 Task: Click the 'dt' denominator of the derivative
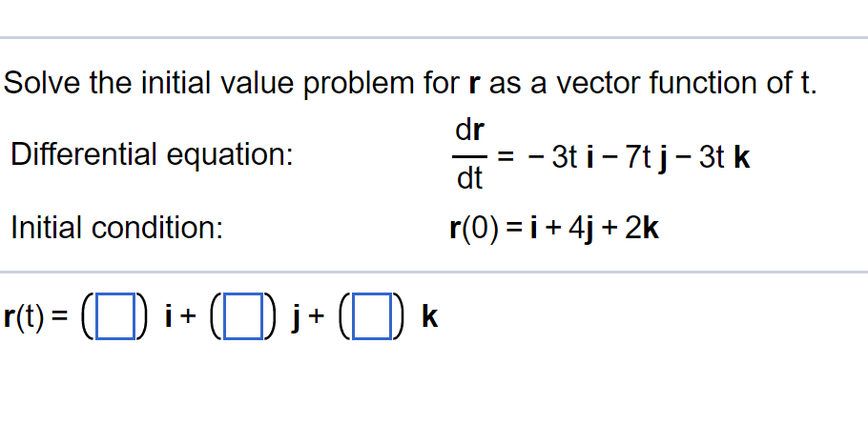pyautogui.click(x=467, y=178)
